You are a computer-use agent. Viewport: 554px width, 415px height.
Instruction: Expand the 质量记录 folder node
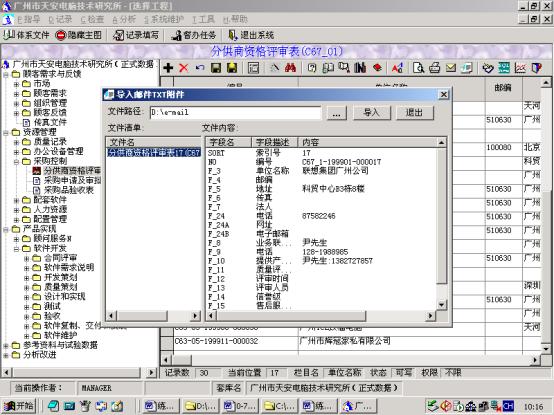pyautogui.click(x=16, y=142)
